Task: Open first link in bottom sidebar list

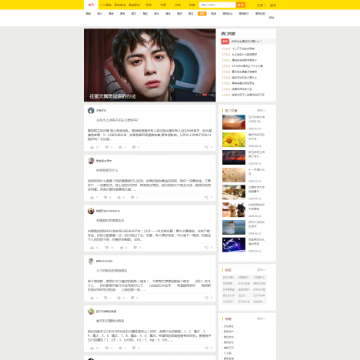Action: 229,326
